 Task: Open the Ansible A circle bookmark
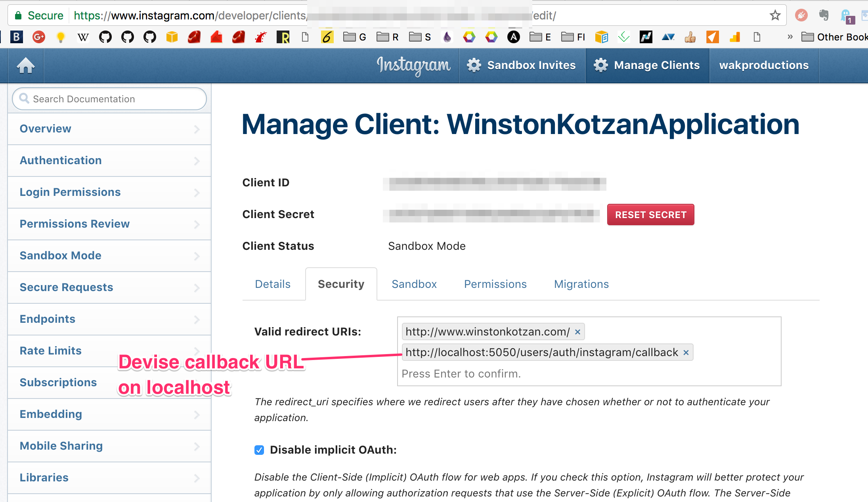(x=514, y=37)
